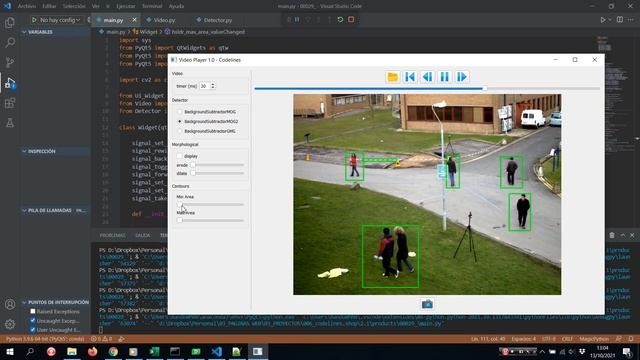Open Selección menu

click(x=74, y=6)
